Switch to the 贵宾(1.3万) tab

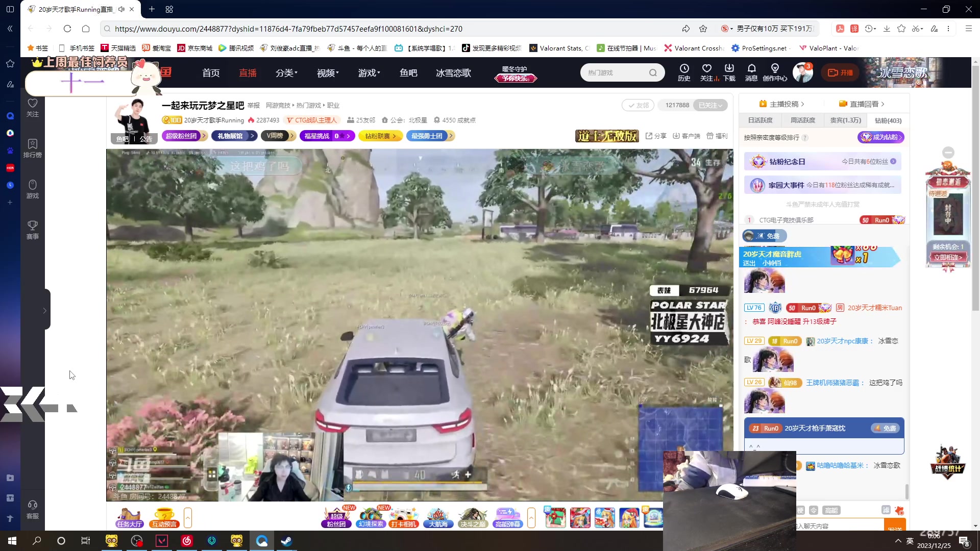coord(845,120)
